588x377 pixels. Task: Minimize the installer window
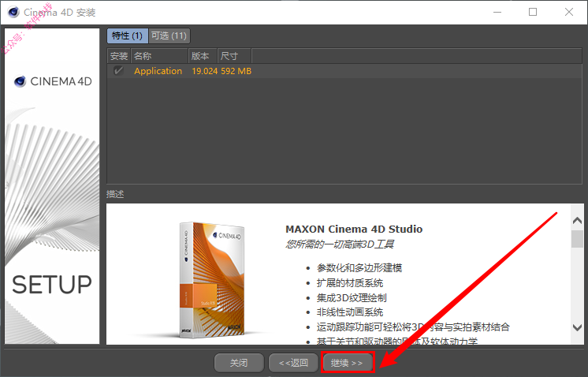(497, 12)
